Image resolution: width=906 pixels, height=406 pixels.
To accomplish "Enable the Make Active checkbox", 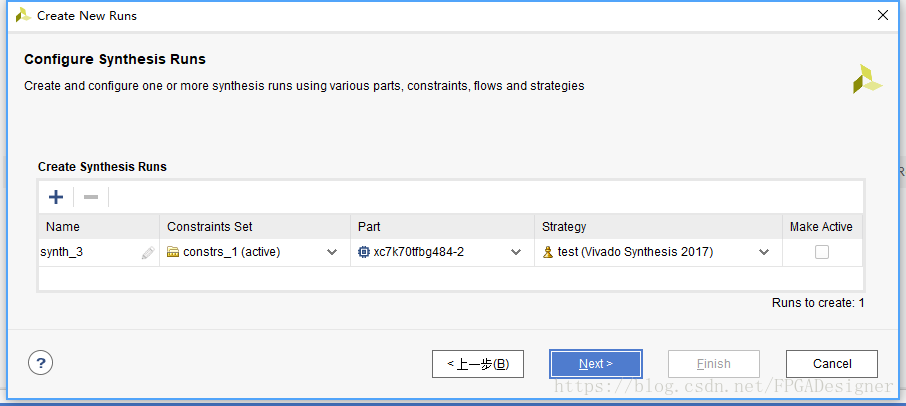I will click(821, 252).
